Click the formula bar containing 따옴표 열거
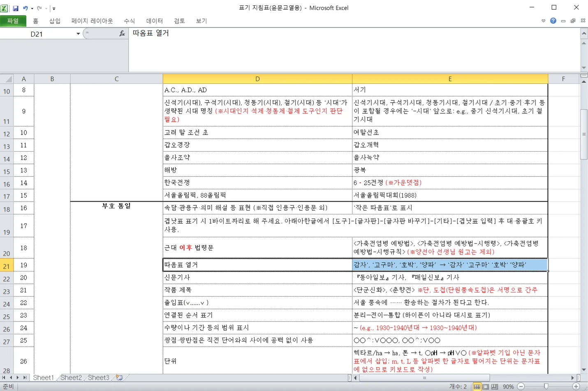Screen dimensions: 588x391 point(354,50)
